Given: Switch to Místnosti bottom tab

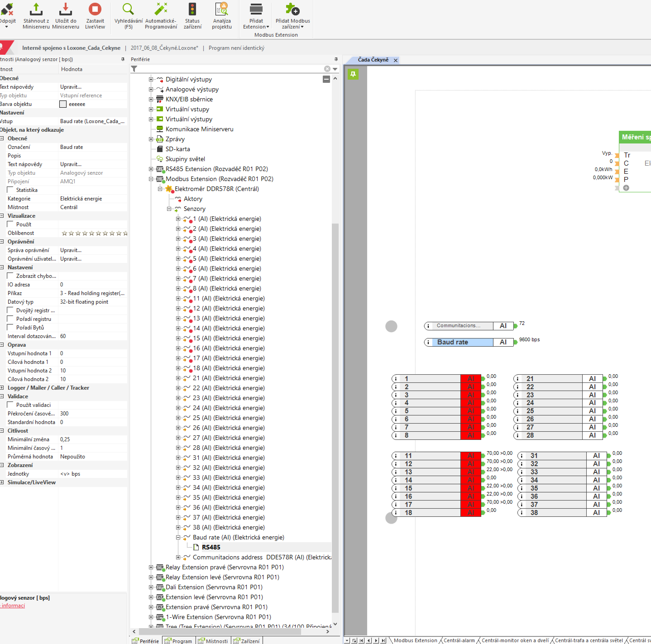Looking at the screenshot, I should 213,641.
